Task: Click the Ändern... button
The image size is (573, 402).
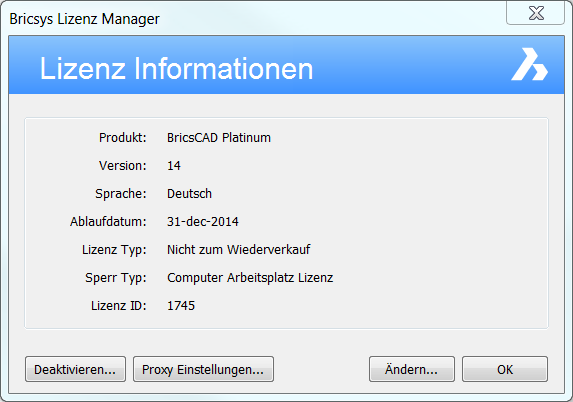Action: (x=412, y=369)
